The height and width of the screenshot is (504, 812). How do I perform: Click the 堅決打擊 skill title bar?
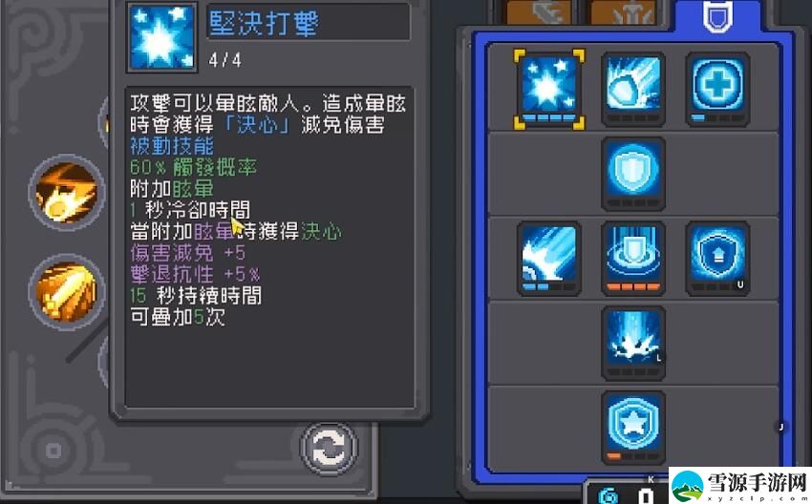click(x=309, y=22)
